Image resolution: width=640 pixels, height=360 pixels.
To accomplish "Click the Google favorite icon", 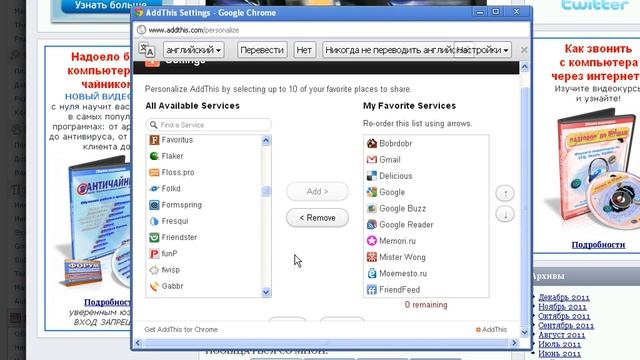I will (x=371, y=192).
